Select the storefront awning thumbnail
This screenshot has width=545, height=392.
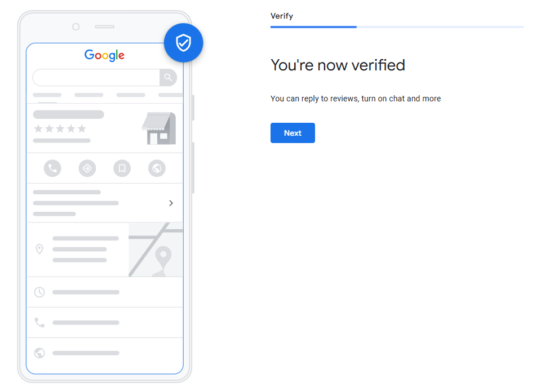click(158, 128)
